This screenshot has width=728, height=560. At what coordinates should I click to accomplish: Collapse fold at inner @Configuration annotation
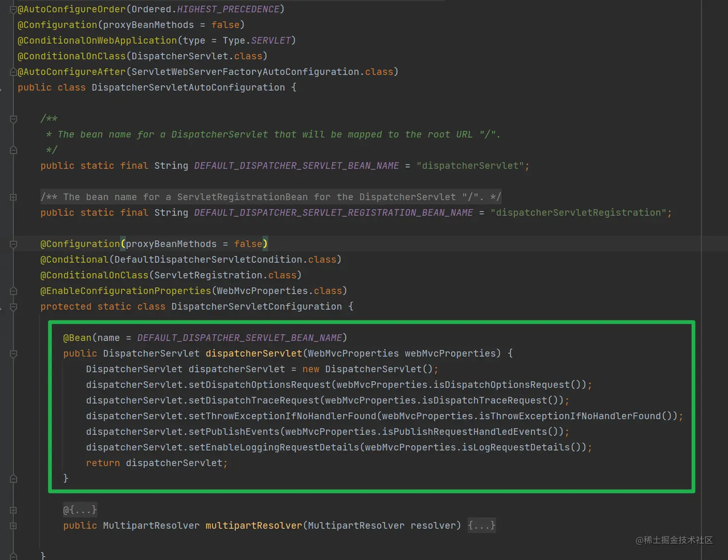point(13,244)
